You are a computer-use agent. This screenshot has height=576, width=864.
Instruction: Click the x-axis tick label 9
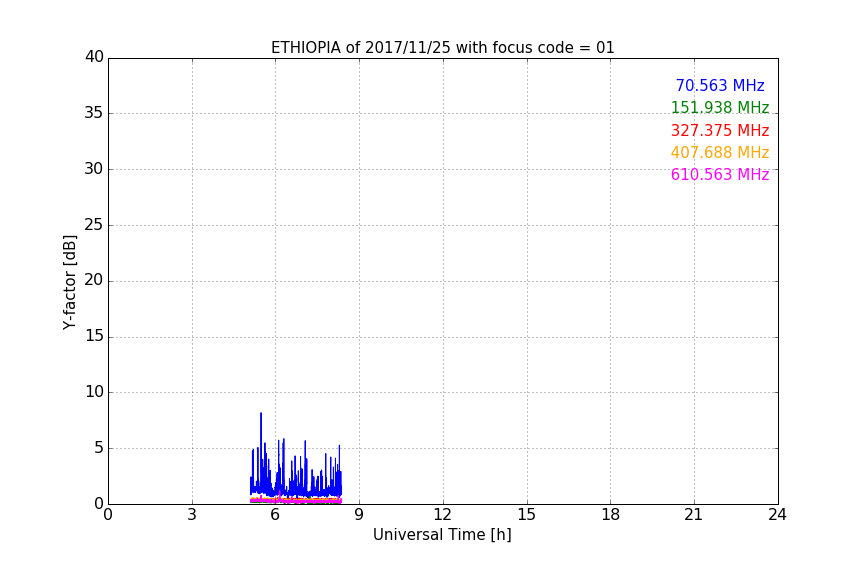[x=359, y=515]
